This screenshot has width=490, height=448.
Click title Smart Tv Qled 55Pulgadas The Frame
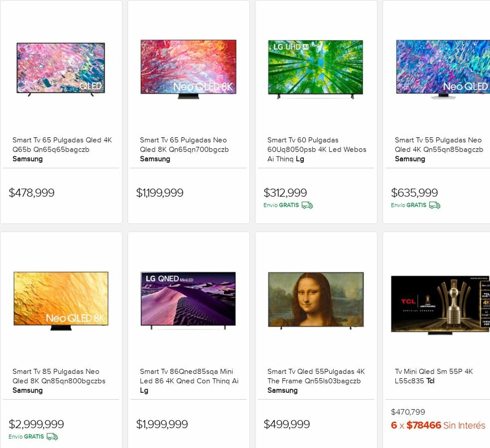(x=316, y=376)
